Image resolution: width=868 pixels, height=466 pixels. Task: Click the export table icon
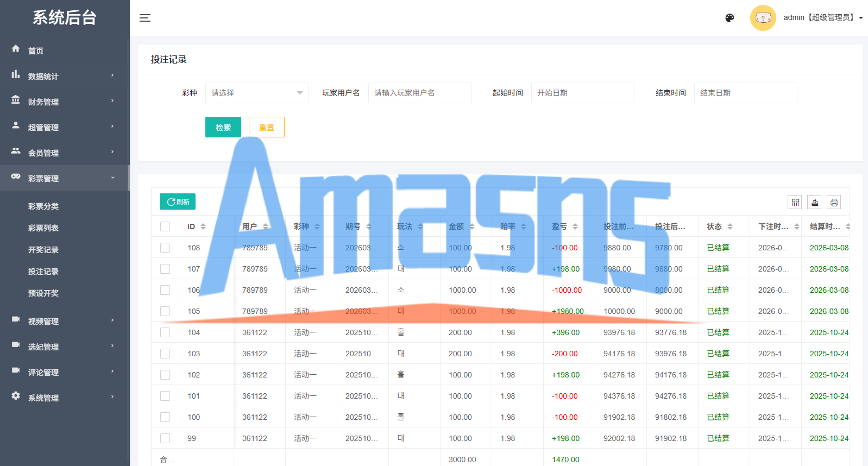point(815,203)
